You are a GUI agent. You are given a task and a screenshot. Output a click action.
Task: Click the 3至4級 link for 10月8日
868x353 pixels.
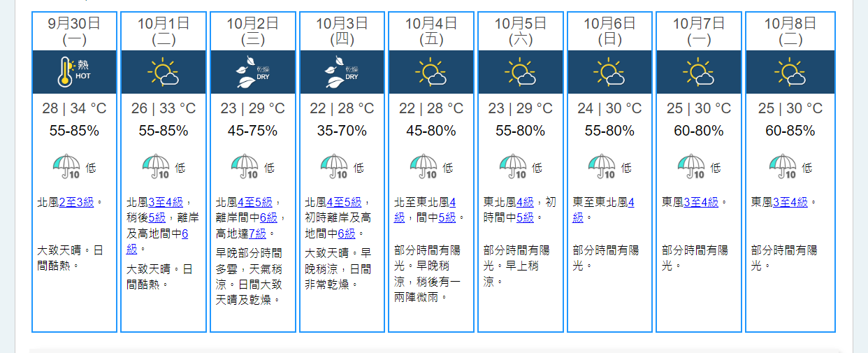[x=790, y=202]
